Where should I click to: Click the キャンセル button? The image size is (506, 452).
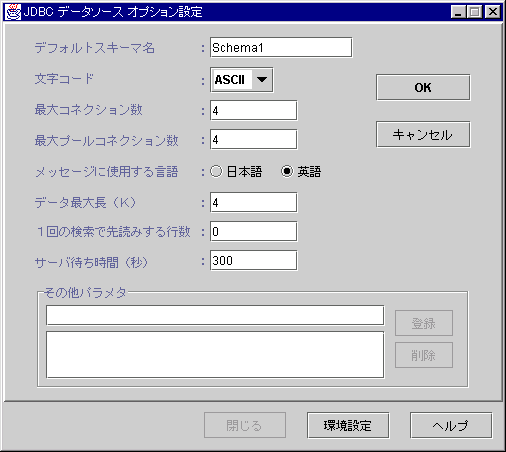423,134
